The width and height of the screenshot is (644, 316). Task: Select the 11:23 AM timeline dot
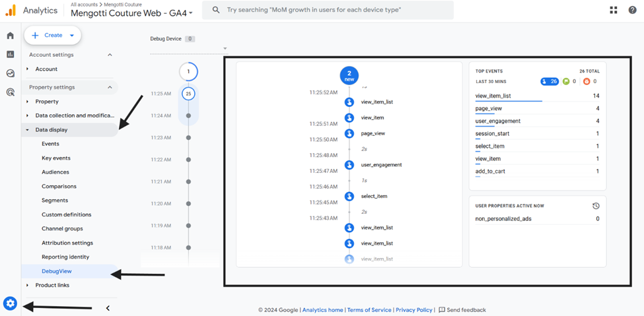pyautogui.click(x=188, y=137)
